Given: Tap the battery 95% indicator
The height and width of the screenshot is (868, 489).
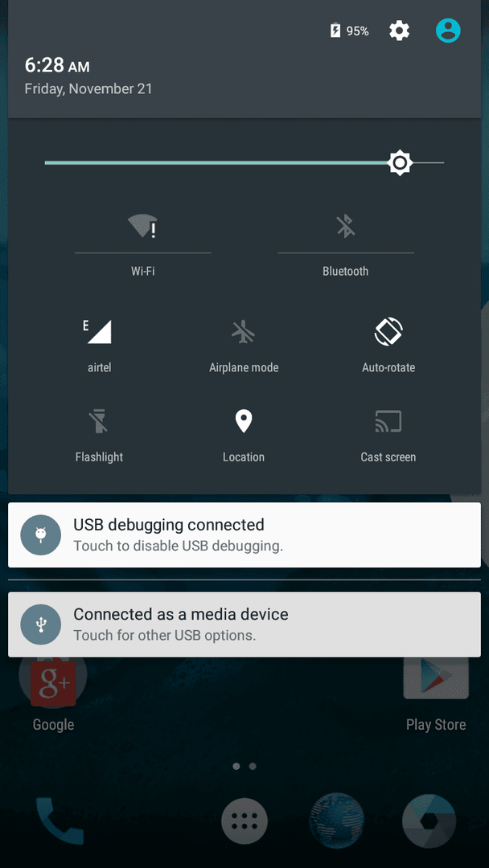Looking at the screenshot, I should (349, 31).
